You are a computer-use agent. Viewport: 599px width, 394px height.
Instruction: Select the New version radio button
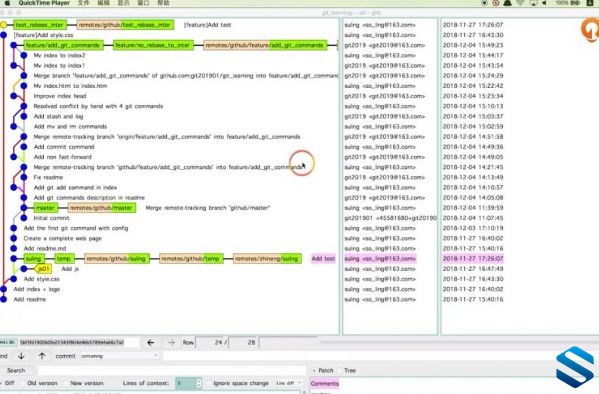point(84,383)
